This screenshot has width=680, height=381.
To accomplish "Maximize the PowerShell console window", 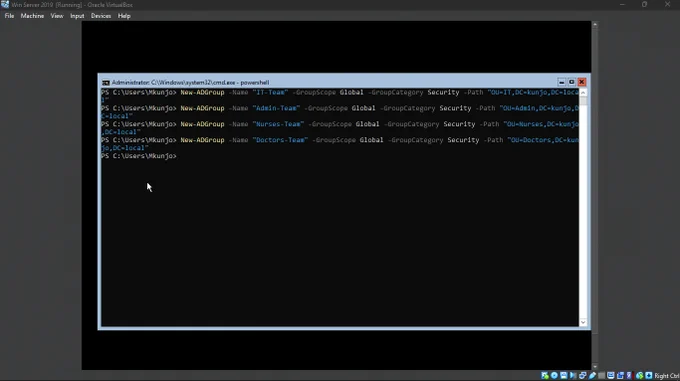I will click(572, 82).
